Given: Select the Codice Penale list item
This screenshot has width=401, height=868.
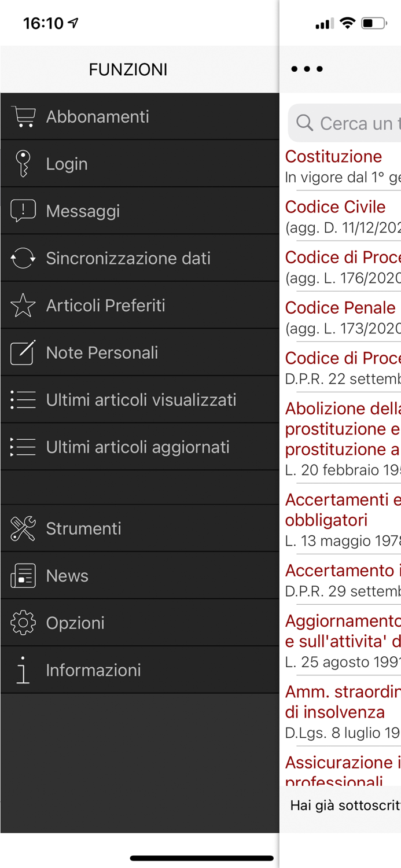Looking at the screenshot, I should pyautogui.click(x=340, y=307).
